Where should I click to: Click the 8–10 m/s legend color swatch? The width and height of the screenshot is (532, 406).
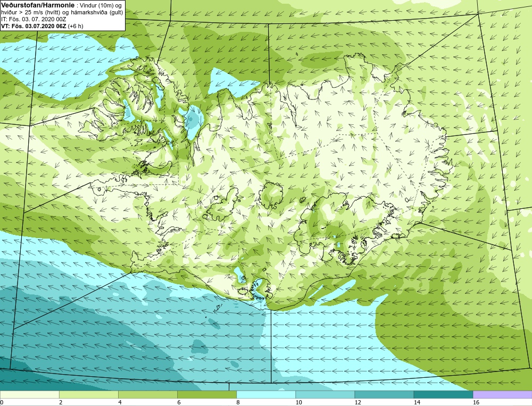265,394
